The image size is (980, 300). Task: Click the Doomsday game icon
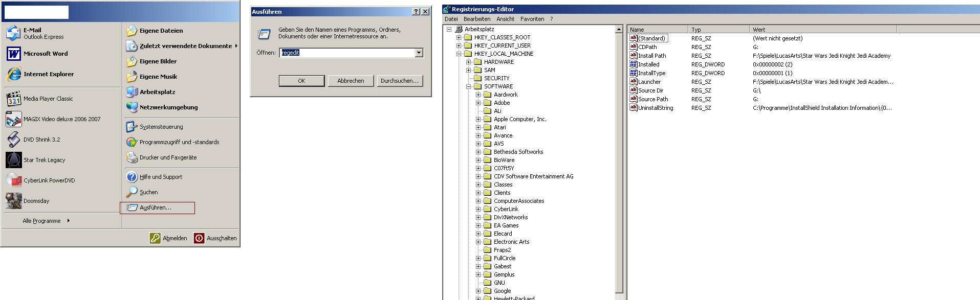pos(14,201)
